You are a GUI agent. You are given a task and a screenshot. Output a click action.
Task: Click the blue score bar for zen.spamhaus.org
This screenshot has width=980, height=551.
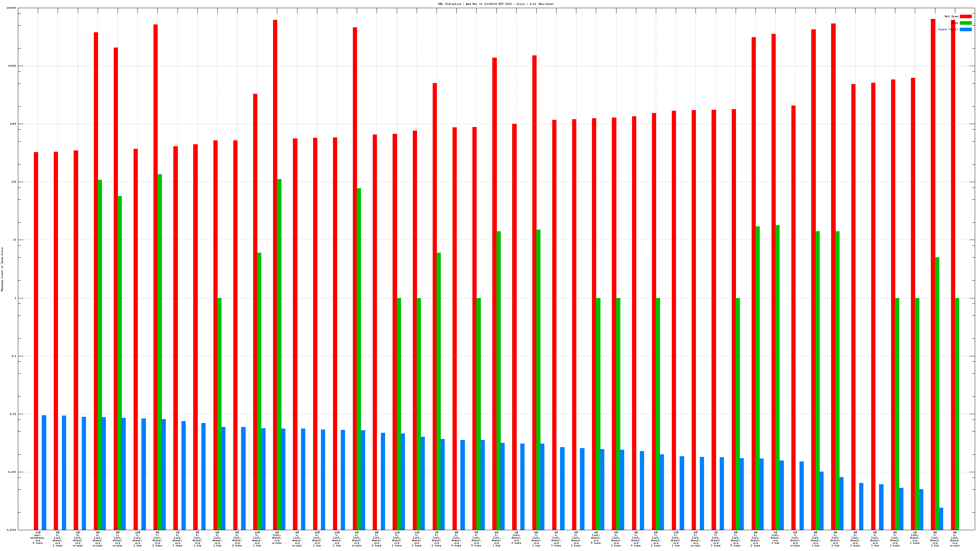(x=44, y=472)
